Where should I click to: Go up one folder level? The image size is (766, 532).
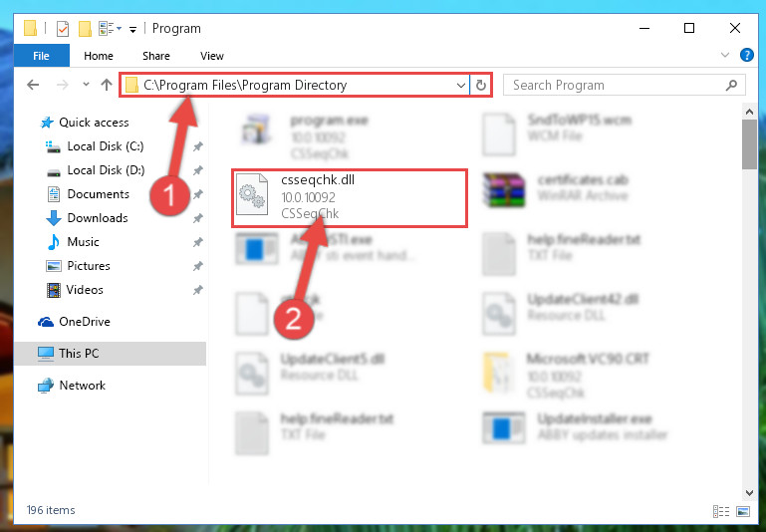106,85
